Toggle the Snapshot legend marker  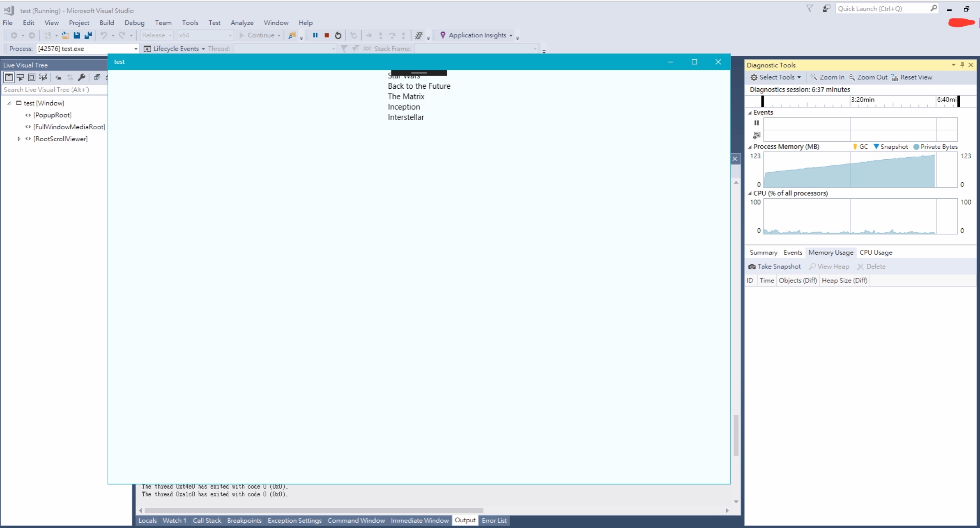pyautogui.click(x=890, y=147)
